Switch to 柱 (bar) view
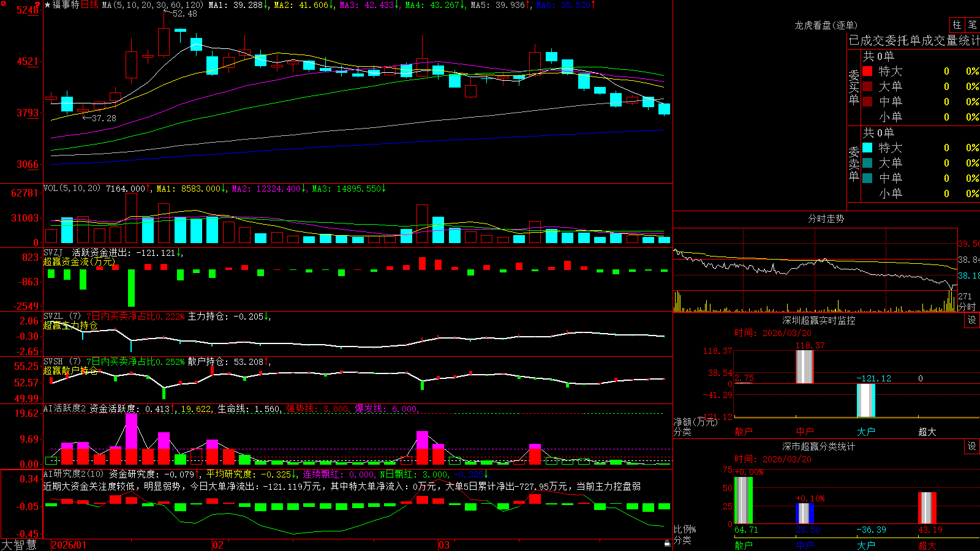Screen dimensions: 980x551 (x=957, y=24)
